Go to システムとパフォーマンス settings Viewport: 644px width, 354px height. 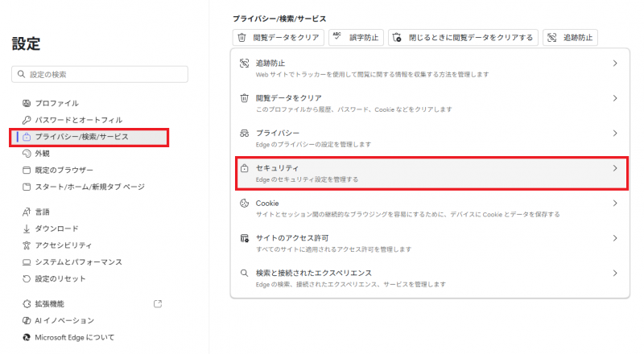point(78,262)
